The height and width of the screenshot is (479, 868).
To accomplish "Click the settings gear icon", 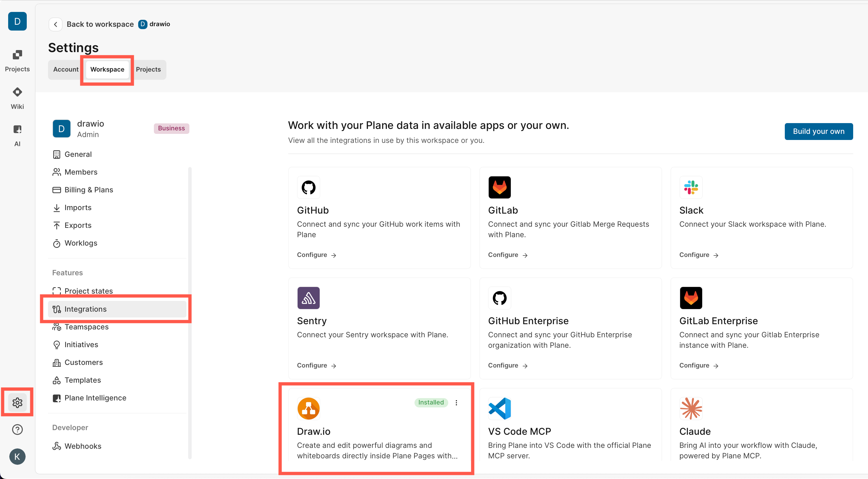I will (17, 402).
